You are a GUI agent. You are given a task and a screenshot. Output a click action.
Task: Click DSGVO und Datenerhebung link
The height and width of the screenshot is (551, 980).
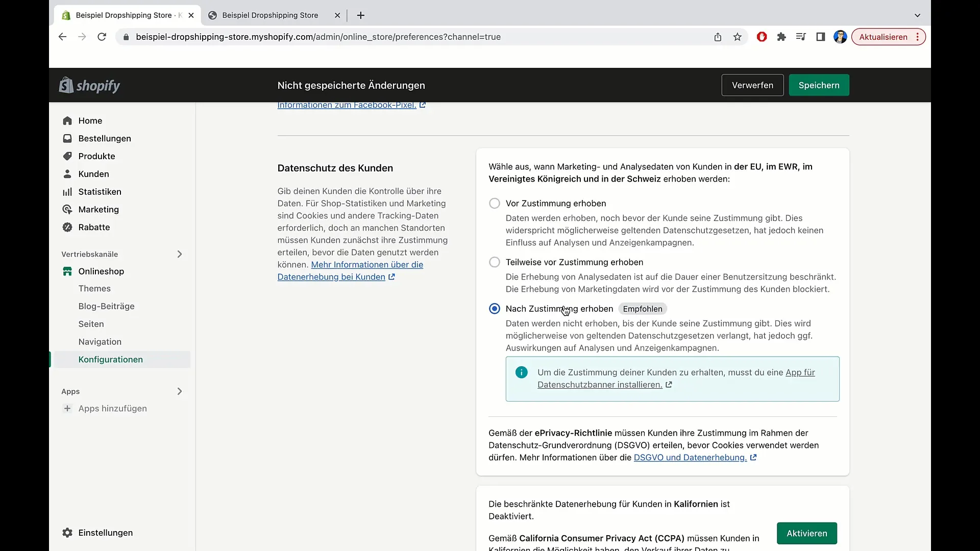coord(690,458)
